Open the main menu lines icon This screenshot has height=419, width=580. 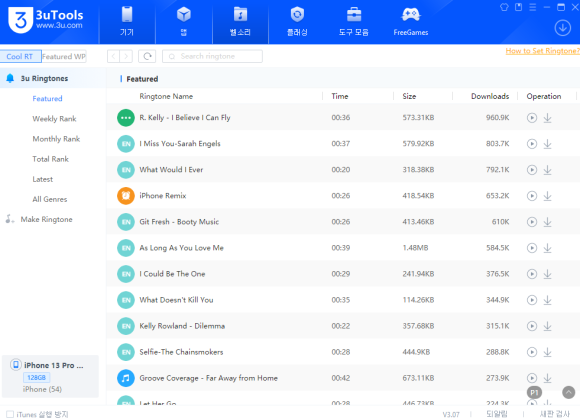click(x=533, y=7)
